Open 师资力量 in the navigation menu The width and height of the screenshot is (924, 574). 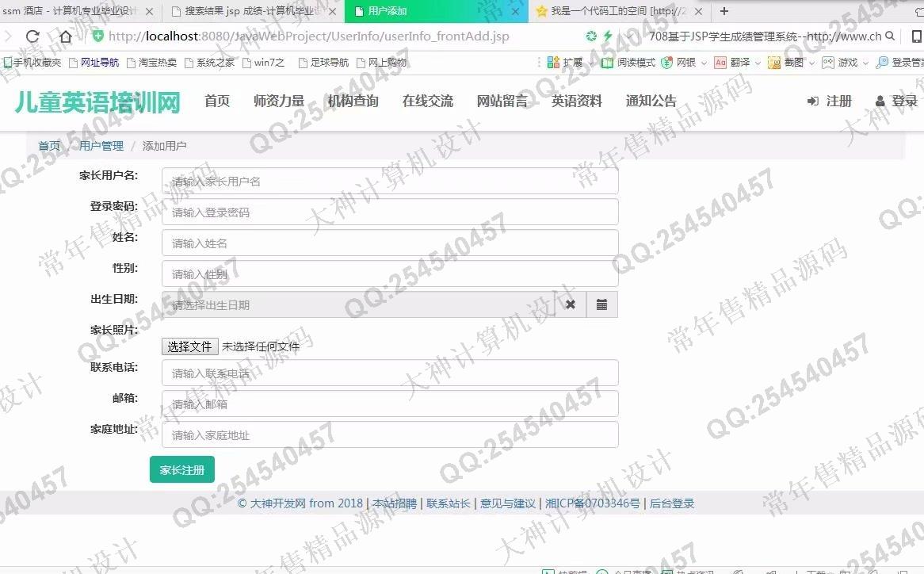pyautogui.click(x=279, y=101)
